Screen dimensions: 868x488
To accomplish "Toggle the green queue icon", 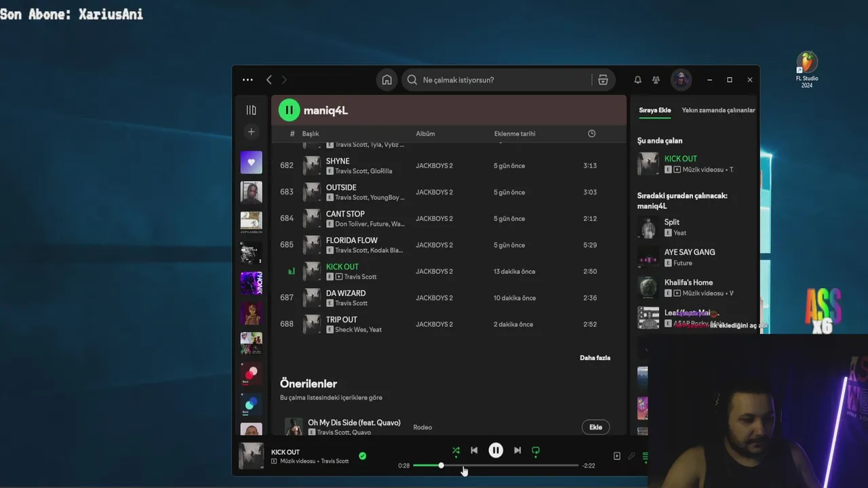I will pyautogui.click(x=645, y=456).
